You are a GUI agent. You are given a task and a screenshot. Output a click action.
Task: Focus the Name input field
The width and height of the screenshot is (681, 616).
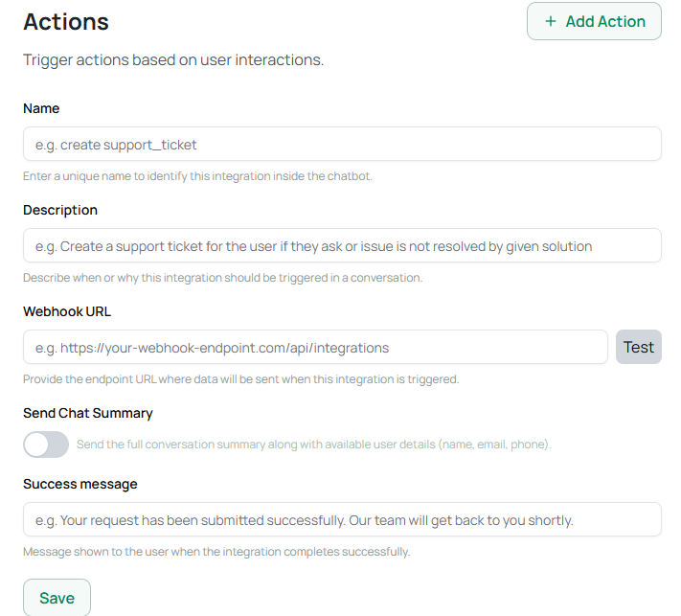(342, 144)
